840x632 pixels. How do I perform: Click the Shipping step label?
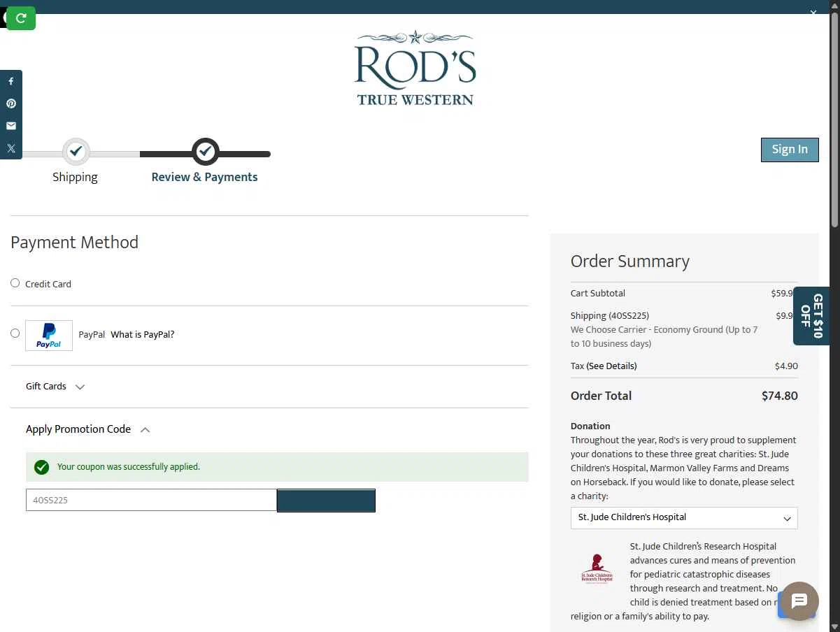click(75, 177)
